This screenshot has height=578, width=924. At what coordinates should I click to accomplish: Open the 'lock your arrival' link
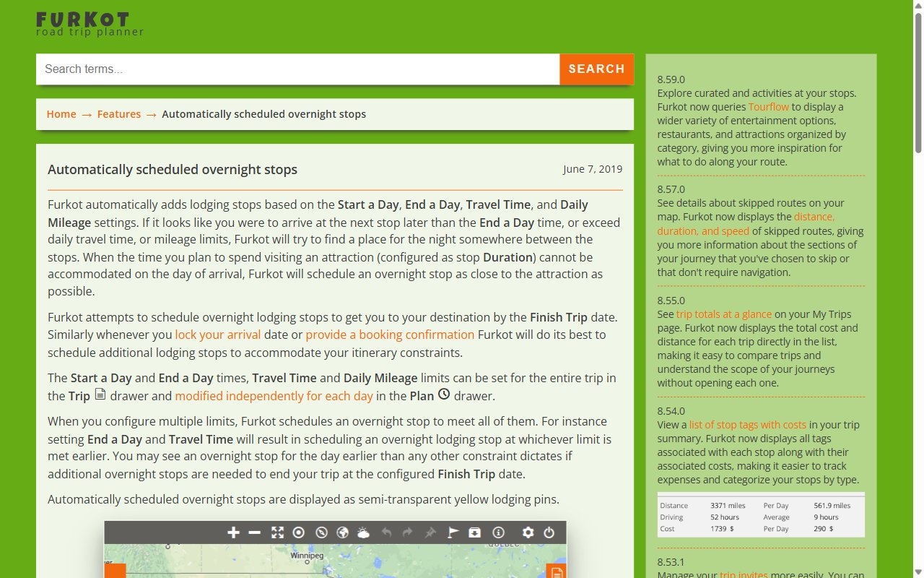click(218, 335)
